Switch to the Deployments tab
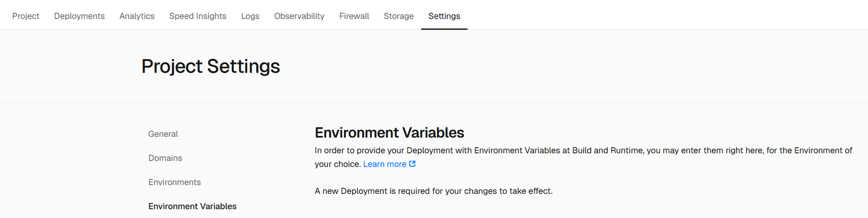This screenshot has width=868, height=218. [x=80, y=16]
